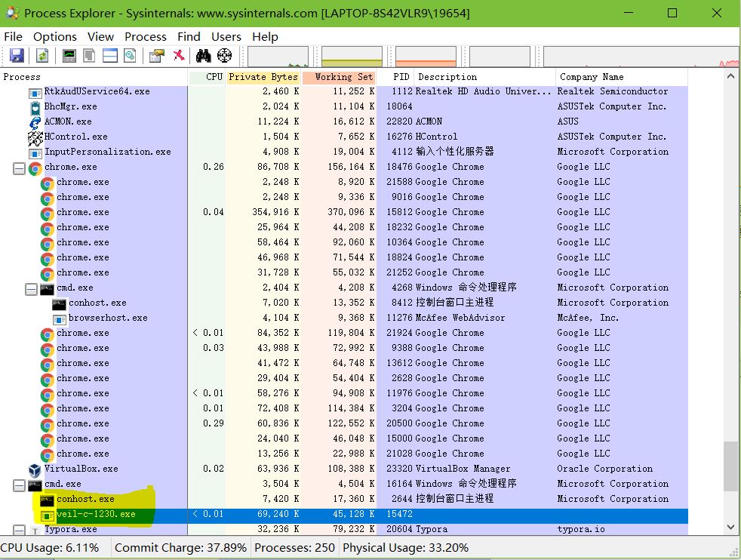This screenshot has height=560, width=741.
Task: Select the browserhost.exe process row
Action: point(344,318)
